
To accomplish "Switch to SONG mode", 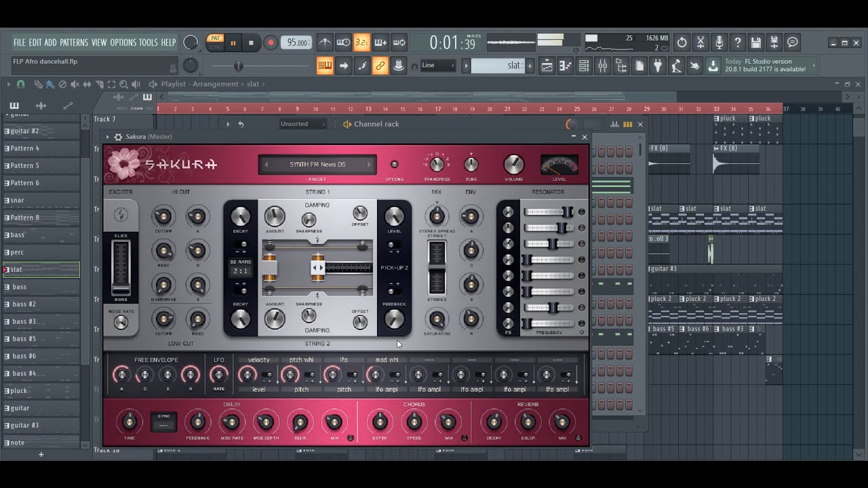I will [215, 47].
